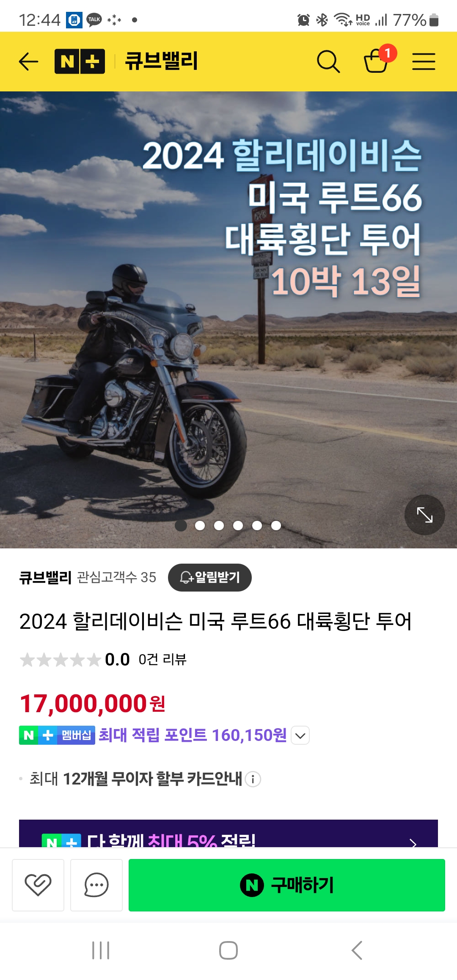Open the search magnifier icon
The image size is (457, 980).
[328, 62]
